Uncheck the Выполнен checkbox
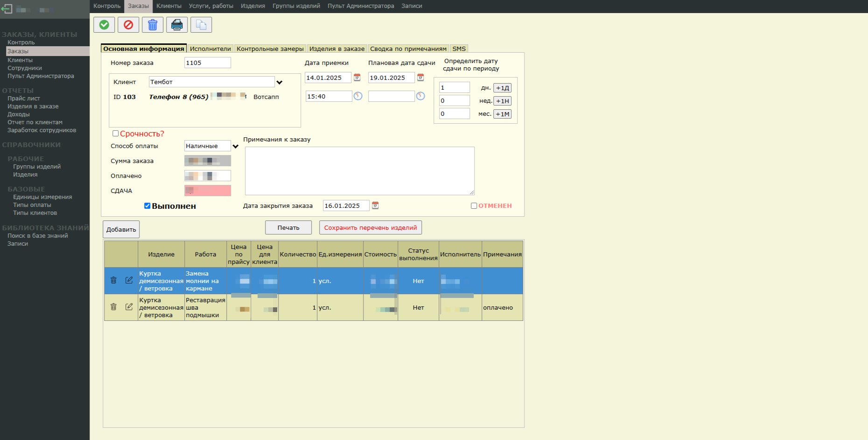This screenshot has height=440, width=868. pyautogui.click(x=147, y=206)
